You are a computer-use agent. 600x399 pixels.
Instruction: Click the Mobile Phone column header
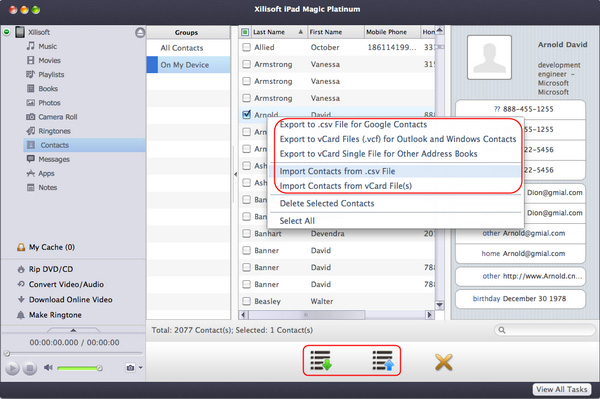tap(391, 32)
